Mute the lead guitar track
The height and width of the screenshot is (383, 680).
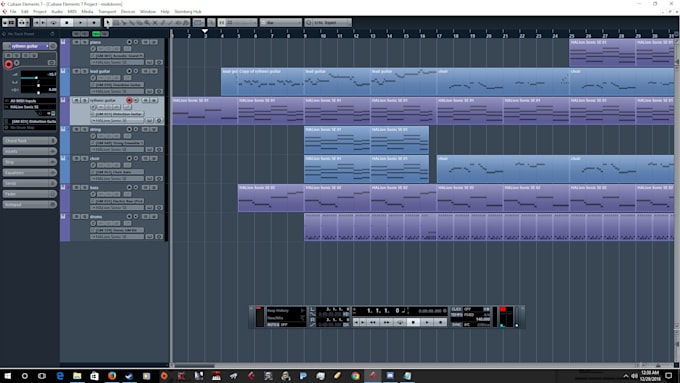[x=76, y=71]
